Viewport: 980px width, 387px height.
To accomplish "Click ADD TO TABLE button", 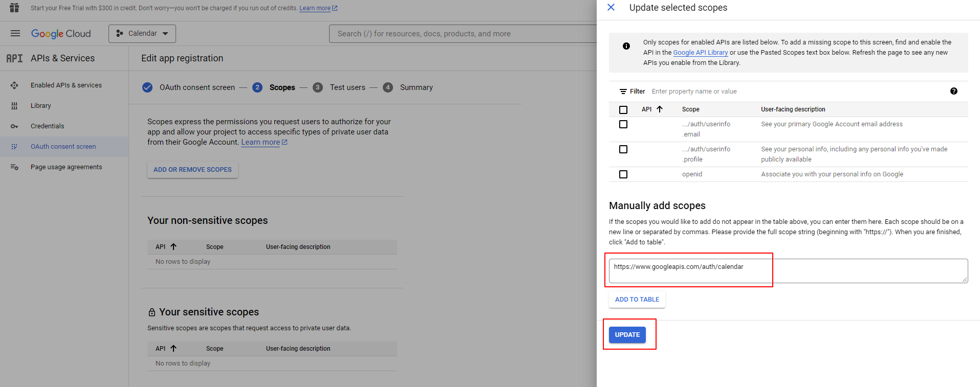I will pos(637,300).
